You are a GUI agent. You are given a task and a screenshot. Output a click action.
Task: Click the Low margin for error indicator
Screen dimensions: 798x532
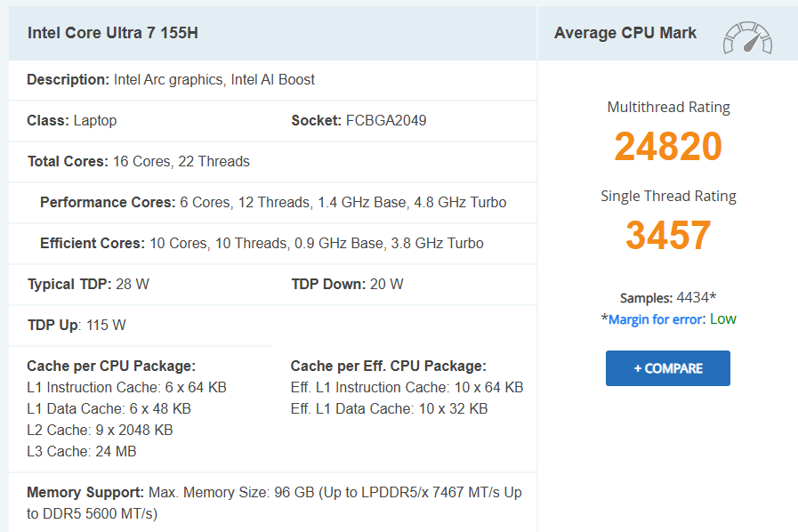[724, 318]
